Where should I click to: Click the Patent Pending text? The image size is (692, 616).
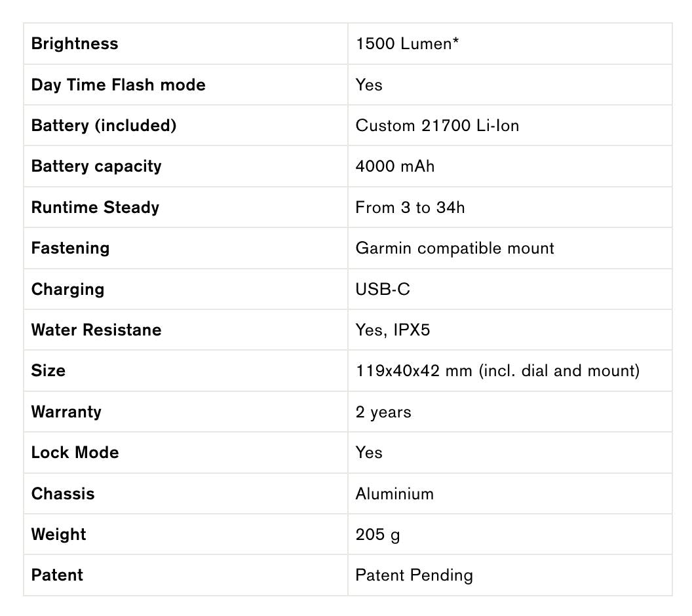(413, 575)
